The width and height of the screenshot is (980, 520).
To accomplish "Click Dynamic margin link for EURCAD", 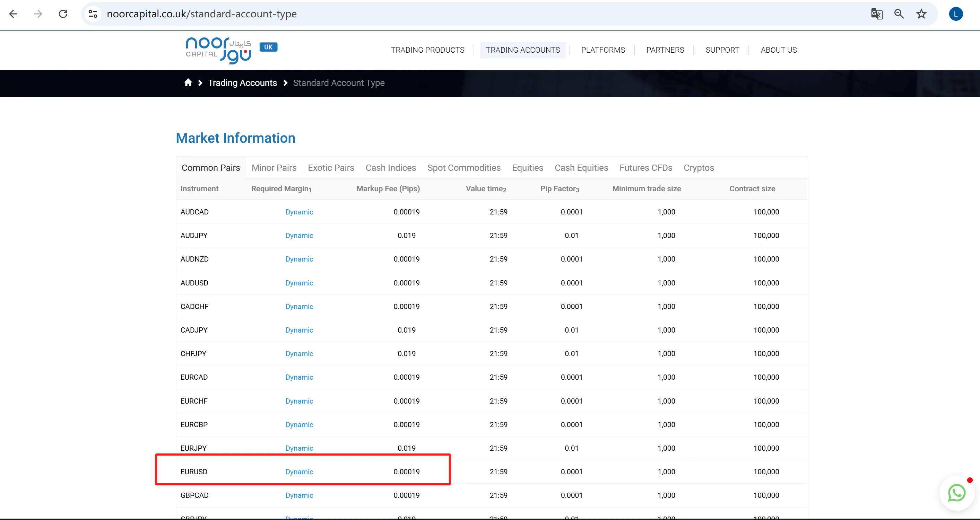I will pyautogui.click(x=299, y=377).
